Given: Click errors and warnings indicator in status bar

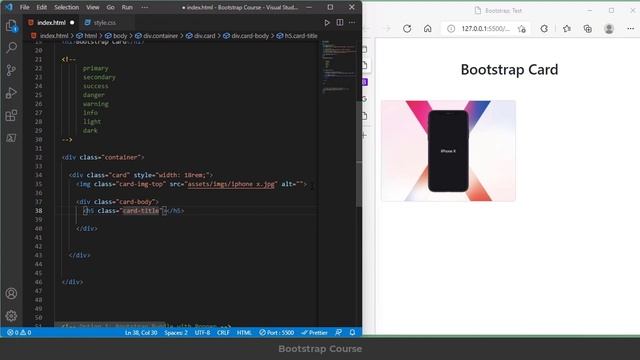Looking at the screenshot, I should point(19,333).
